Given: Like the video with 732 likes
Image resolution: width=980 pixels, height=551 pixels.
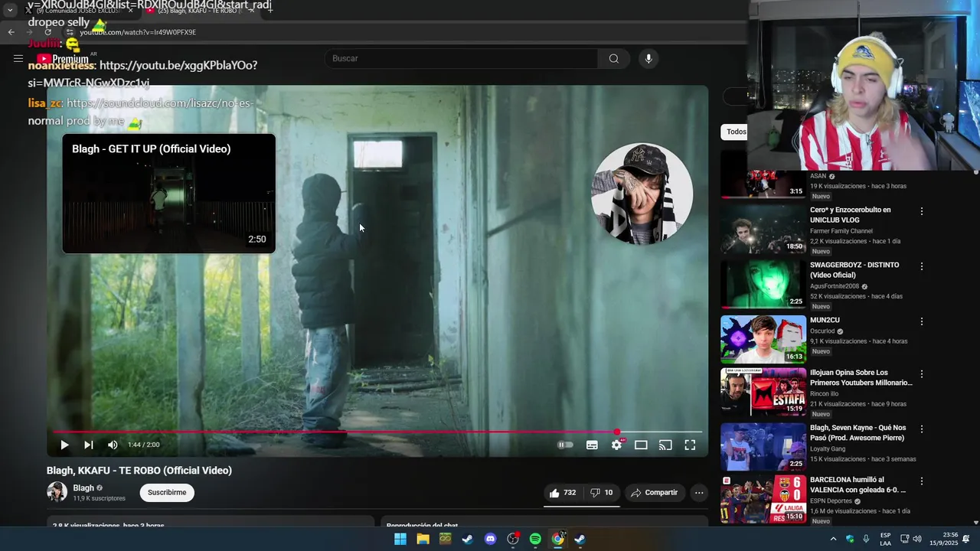Looking at the screenshot, I should [562, 493].
